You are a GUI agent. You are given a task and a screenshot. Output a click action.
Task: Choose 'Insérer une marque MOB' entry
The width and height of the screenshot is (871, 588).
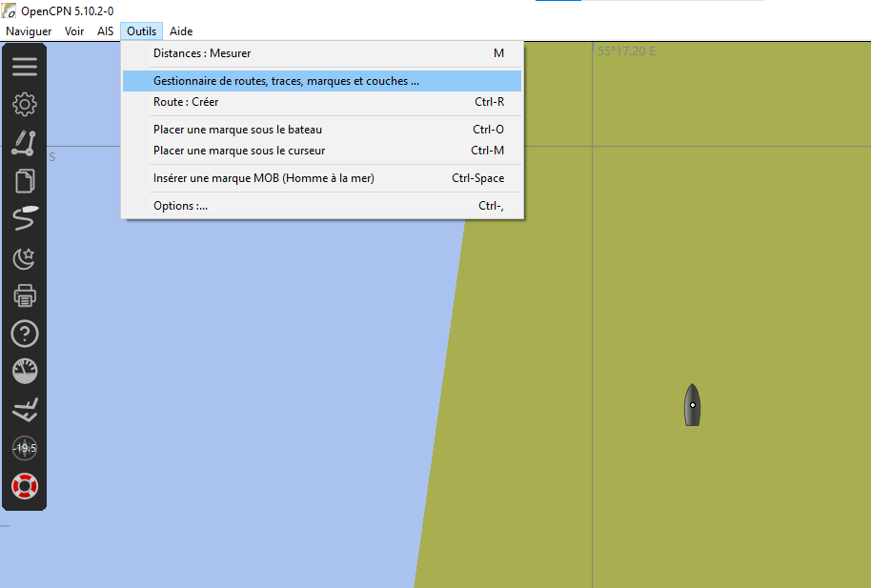pyautogui.click(x=263, y=178)
